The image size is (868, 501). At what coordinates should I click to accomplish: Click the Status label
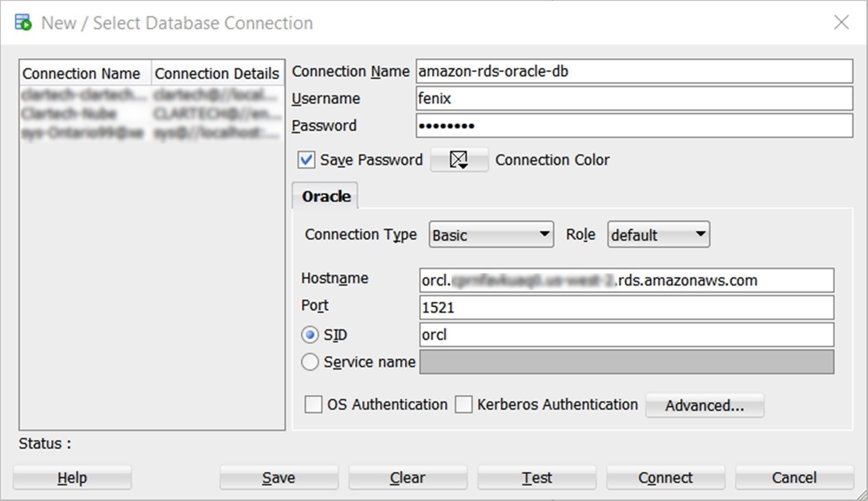click(x=45, y=444)
